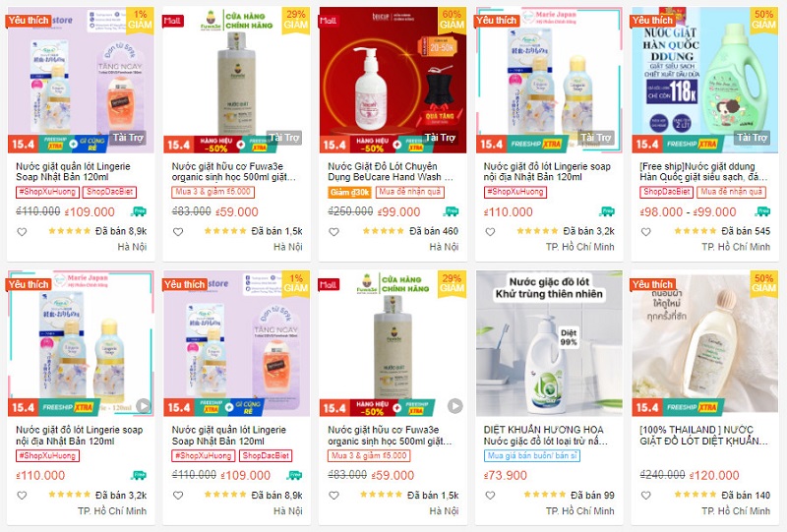Click free shipping truck icon beside ₫99.000 BeUcare price

pos(452,211)
